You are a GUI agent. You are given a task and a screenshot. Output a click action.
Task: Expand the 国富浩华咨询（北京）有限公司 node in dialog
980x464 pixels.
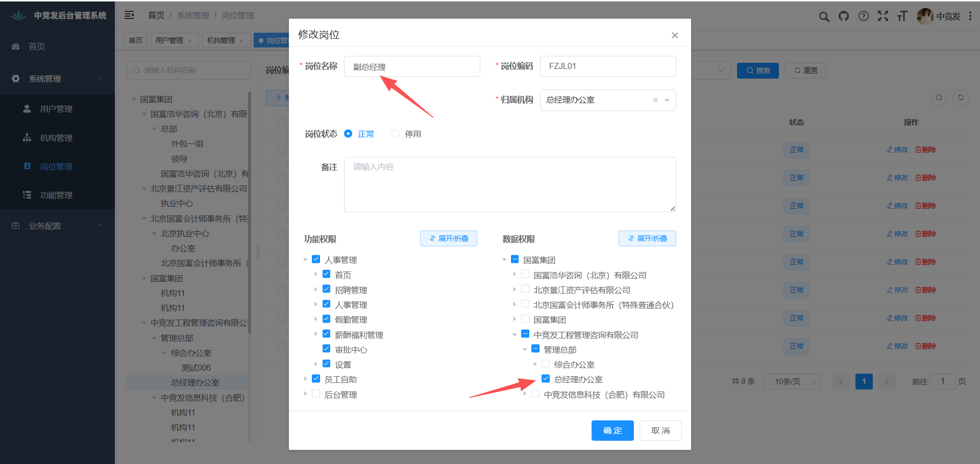click(514, 275)
